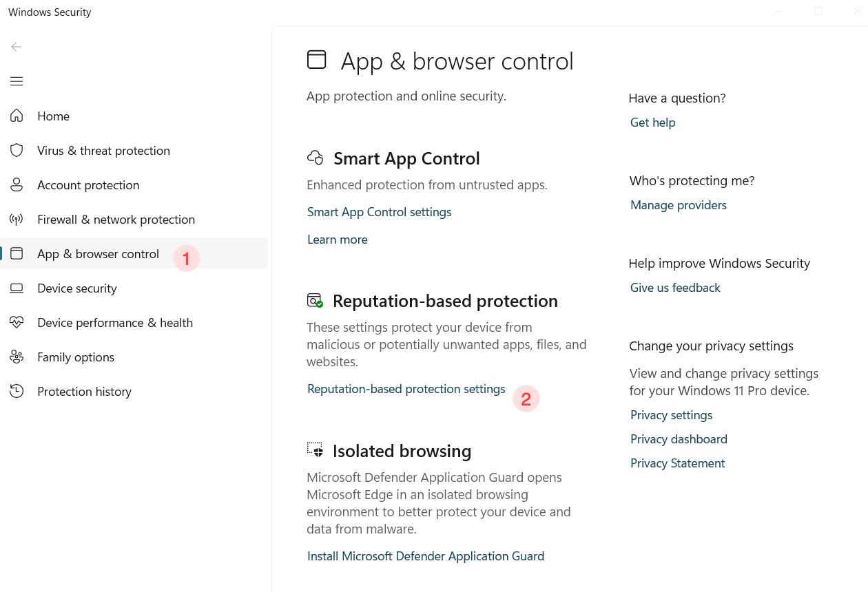Image resolution: width=868 pixels, height=592 pixels.
Task: Click the Virus & threat protection shield icon
Action: click(x=17, y=150)
